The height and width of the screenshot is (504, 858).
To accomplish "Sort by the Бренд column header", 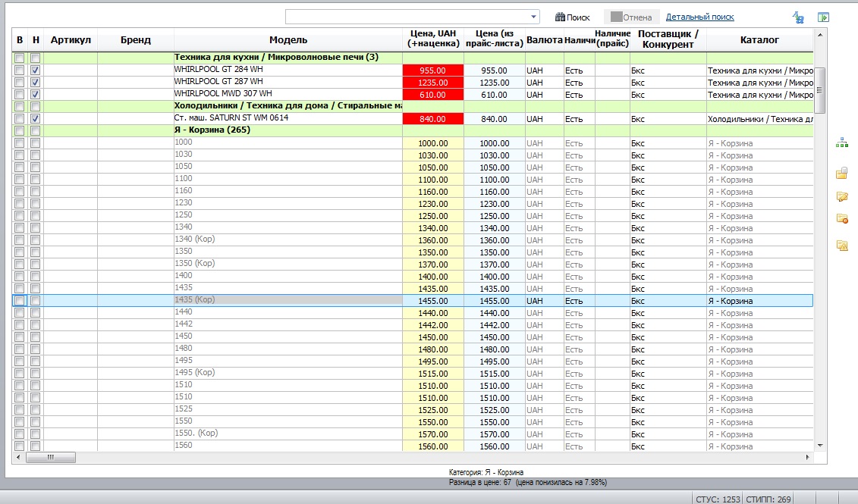I will 136,40.
